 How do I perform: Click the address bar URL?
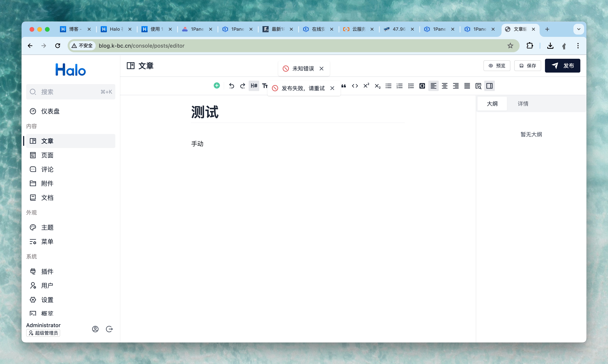coord(141,46)
